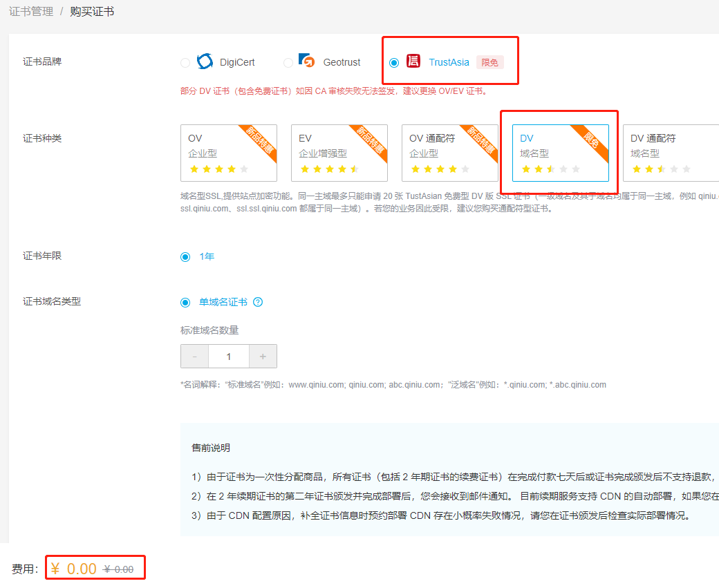This screenshot has height=588, width=719.
Task: Click the 限免 ribbon on DV card
Action: pyautogui.click(x=591, y=141)
